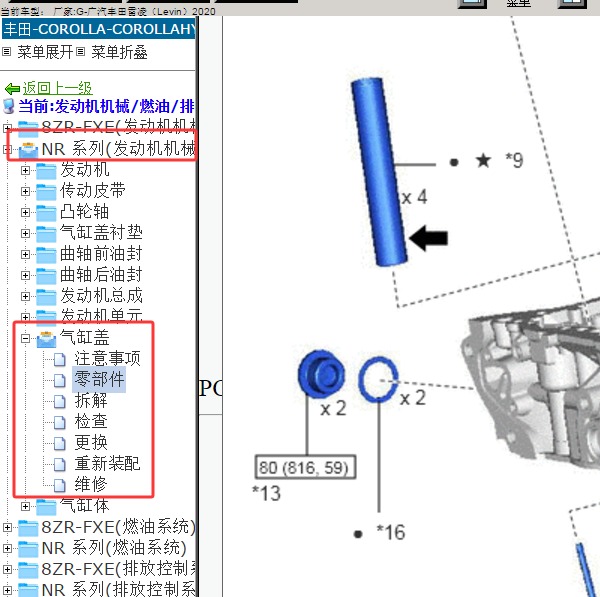Click the 零部件 page icon
600x597 pixels.
pos(59,380)
